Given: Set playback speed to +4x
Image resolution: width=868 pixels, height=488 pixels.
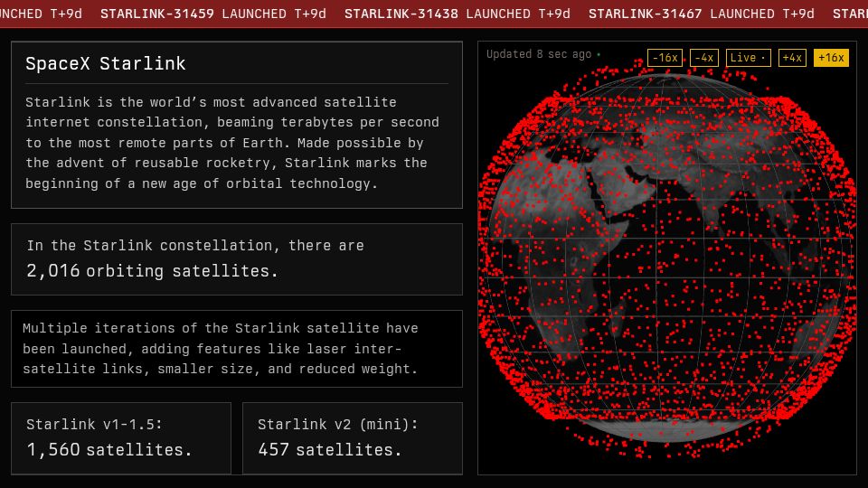Looking at the screenshot, I should pos(792,58).
